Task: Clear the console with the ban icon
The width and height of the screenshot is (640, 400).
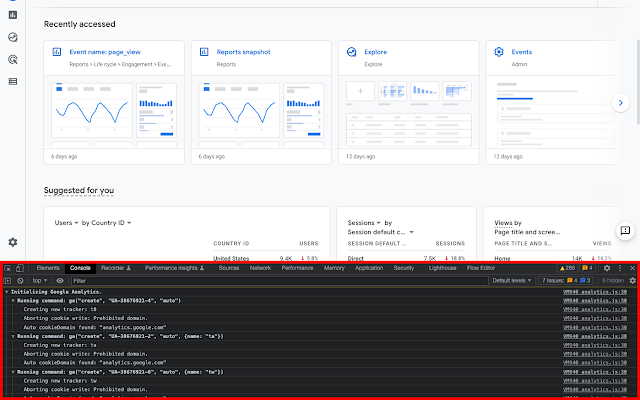Action: click(x=20, y=281)
